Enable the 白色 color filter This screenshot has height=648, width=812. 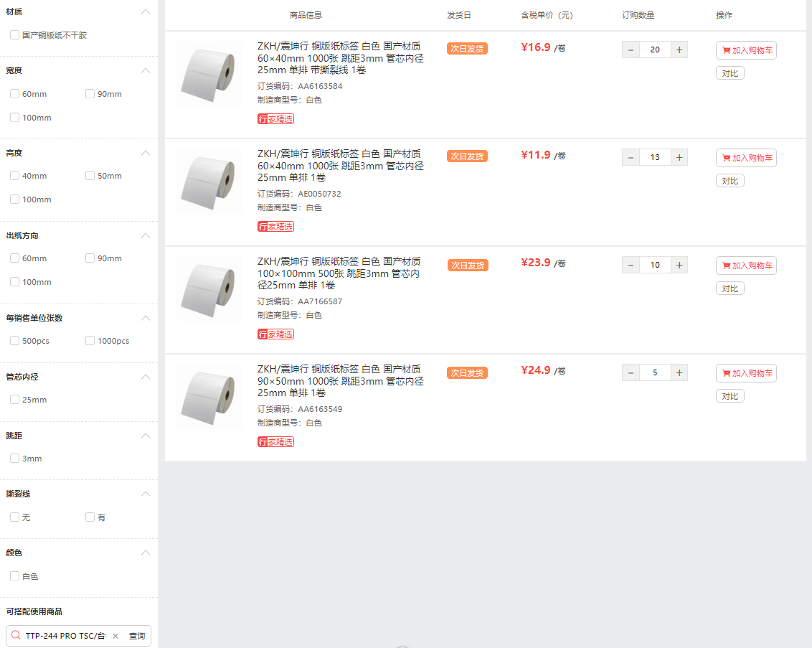pyautogui.click(x=14, y=576)
